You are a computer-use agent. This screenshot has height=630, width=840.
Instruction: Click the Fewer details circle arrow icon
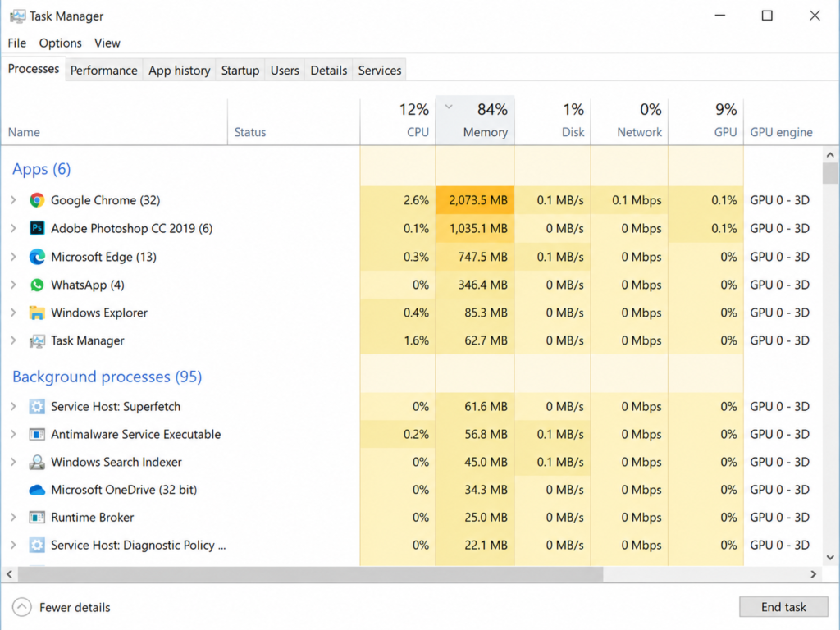pos(22,607)
